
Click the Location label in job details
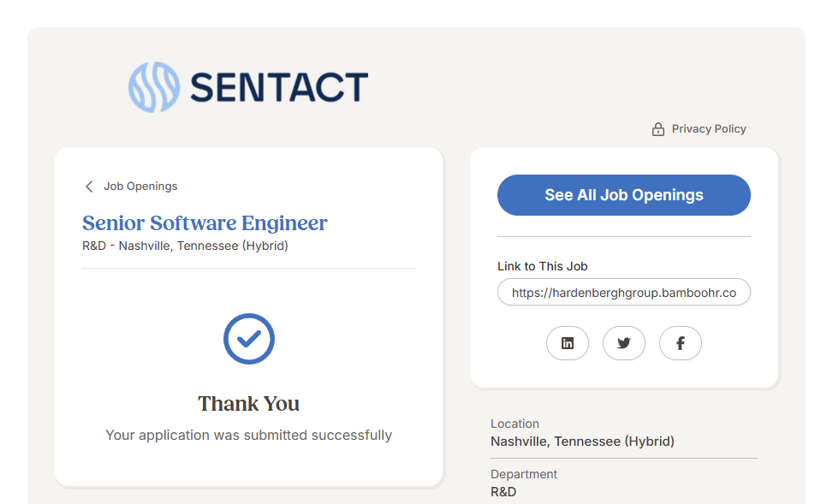515,424
